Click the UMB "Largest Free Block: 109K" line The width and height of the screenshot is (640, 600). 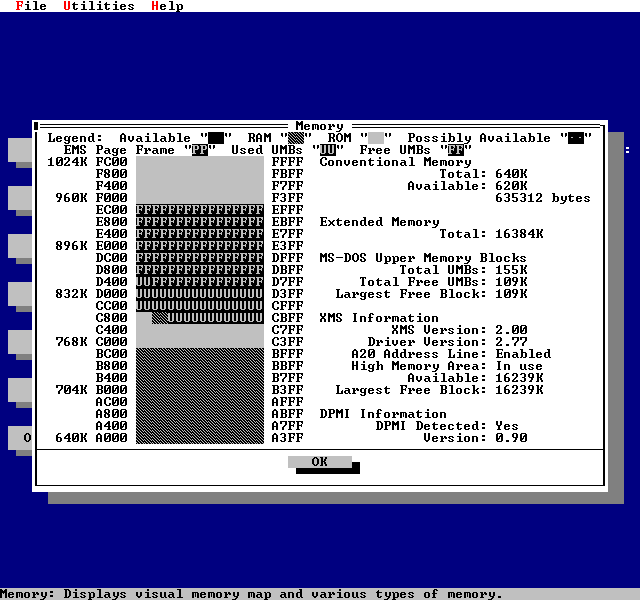[432, 294]
